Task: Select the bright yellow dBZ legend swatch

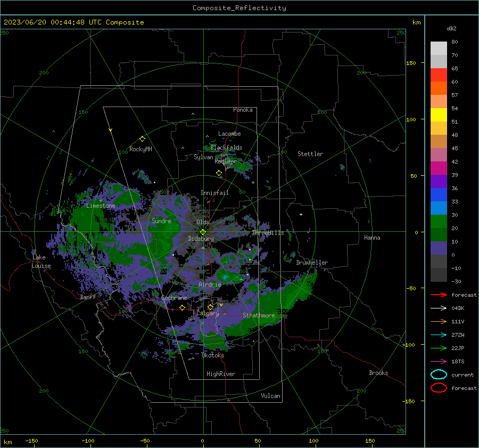Action: (x=439, y=115)
